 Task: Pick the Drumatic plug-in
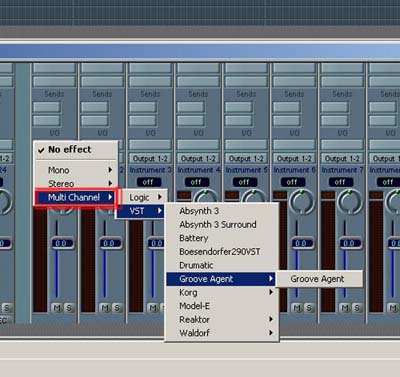[221, 265]
